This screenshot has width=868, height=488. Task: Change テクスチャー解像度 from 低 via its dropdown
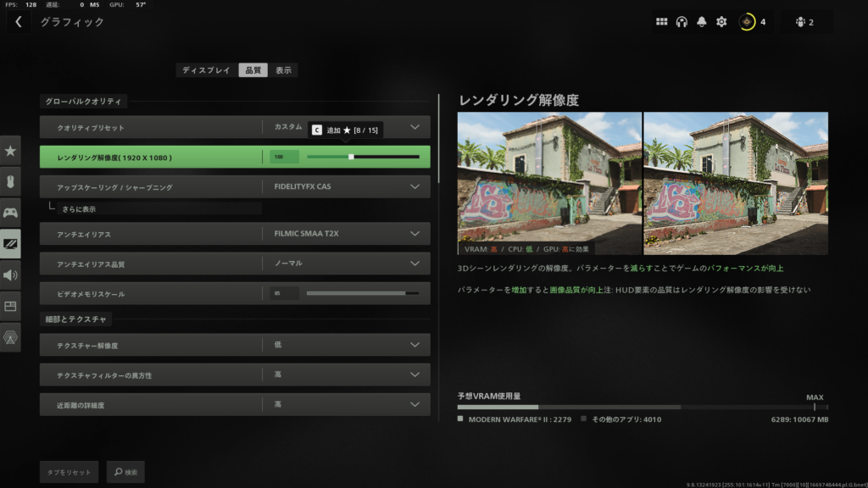[415, 345]
